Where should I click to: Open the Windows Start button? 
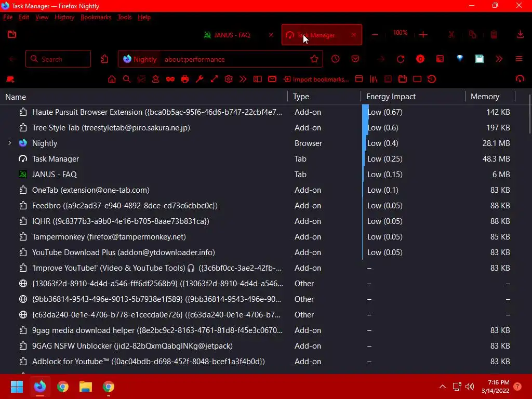[17, 387]
